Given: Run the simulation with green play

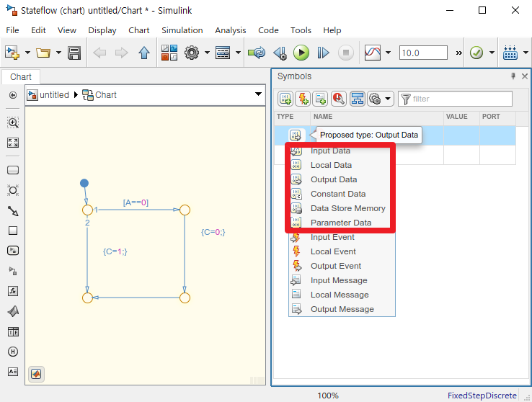Looking at the screenshot, I should 301,53.
